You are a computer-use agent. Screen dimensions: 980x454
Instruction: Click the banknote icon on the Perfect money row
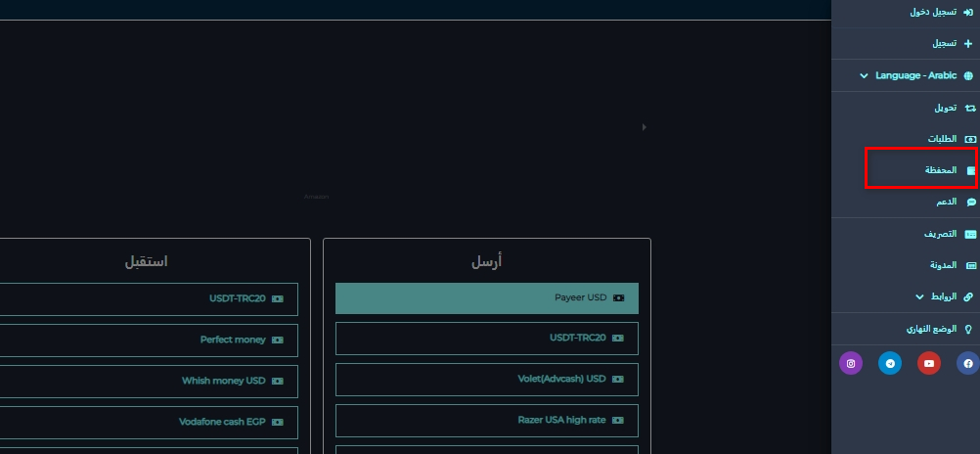[x=278, y=340]
